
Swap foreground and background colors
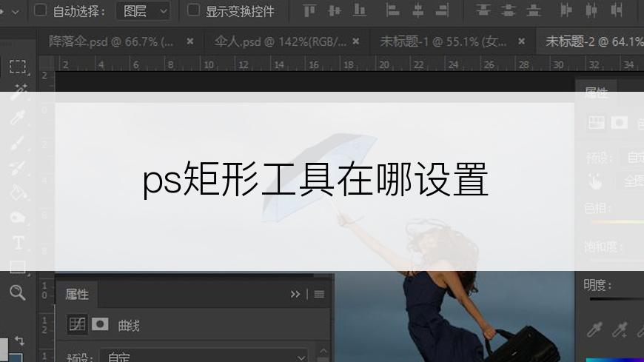(x=20, y=341)
